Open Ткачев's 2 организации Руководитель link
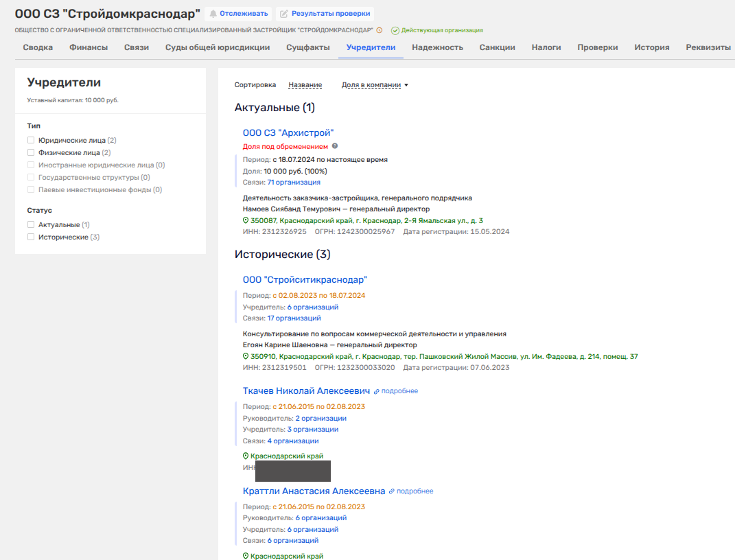 pyautogui.click(x=320, y=418)
